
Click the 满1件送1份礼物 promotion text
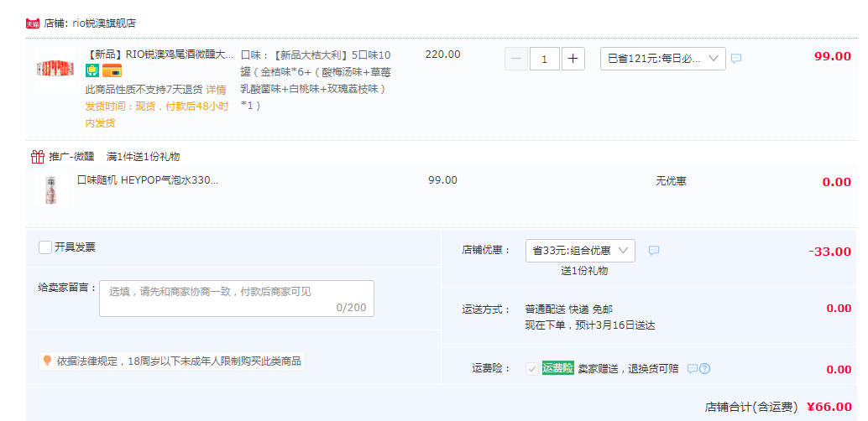144,157
